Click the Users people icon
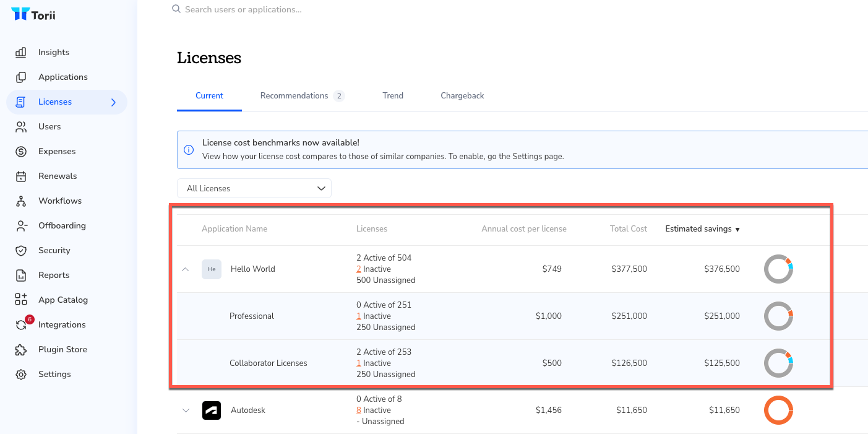 click(x=21, y=127)
